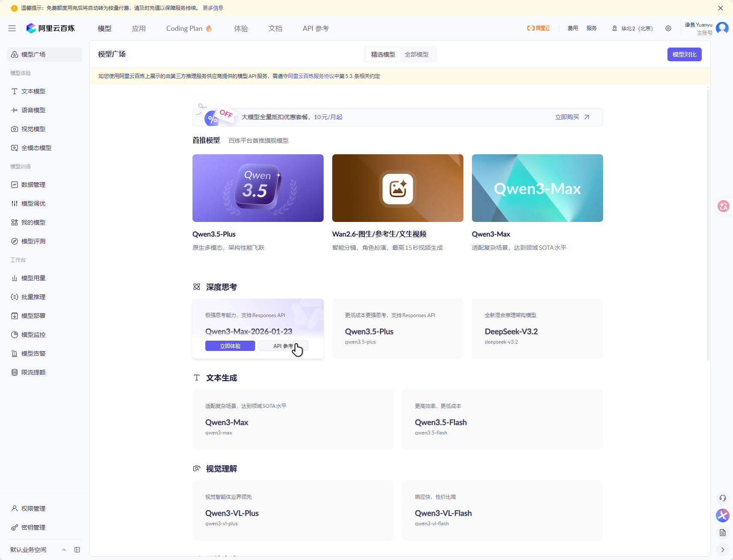Expand the right-side arrow panel
Screen dimensions: 733x560
coord(723,550)
